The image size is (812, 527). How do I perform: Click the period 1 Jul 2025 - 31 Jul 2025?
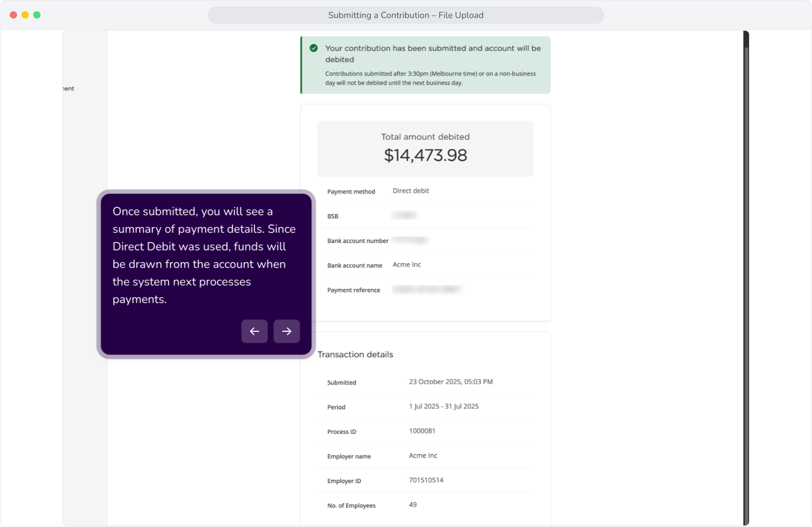[444, 406]
